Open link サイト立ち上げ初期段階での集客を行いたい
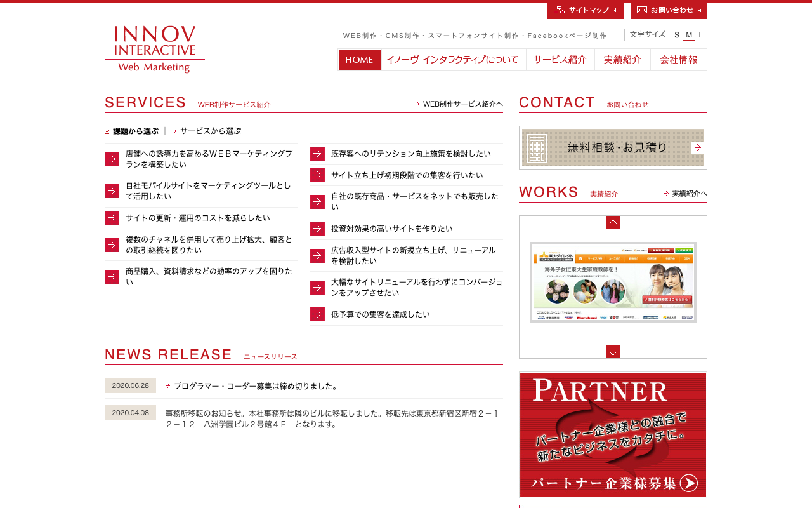This screenshot has width=812, height=508. 407,175
